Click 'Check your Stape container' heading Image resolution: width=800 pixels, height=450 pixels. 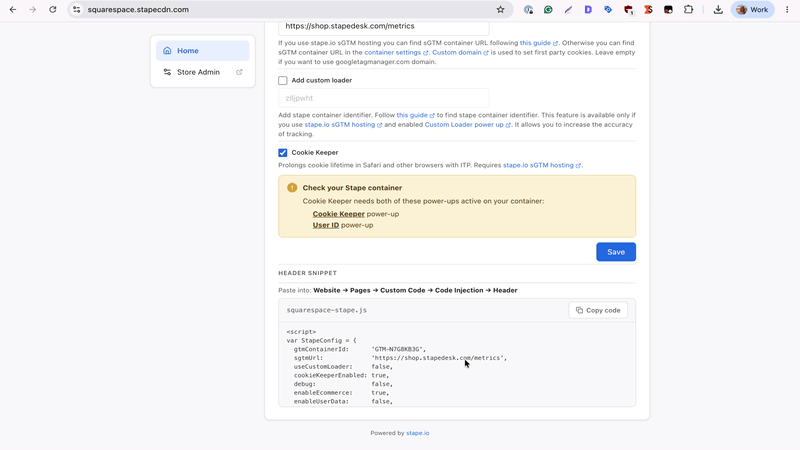[352, 187]
